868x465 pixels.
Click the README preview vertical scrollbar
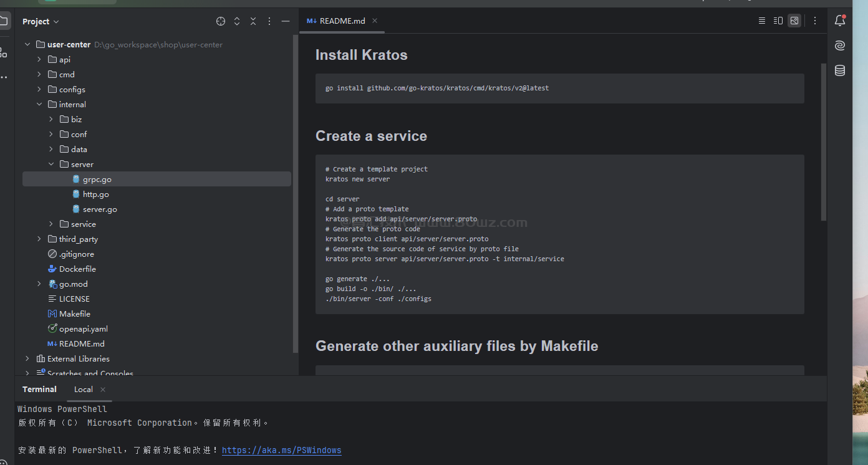(823, 142)
